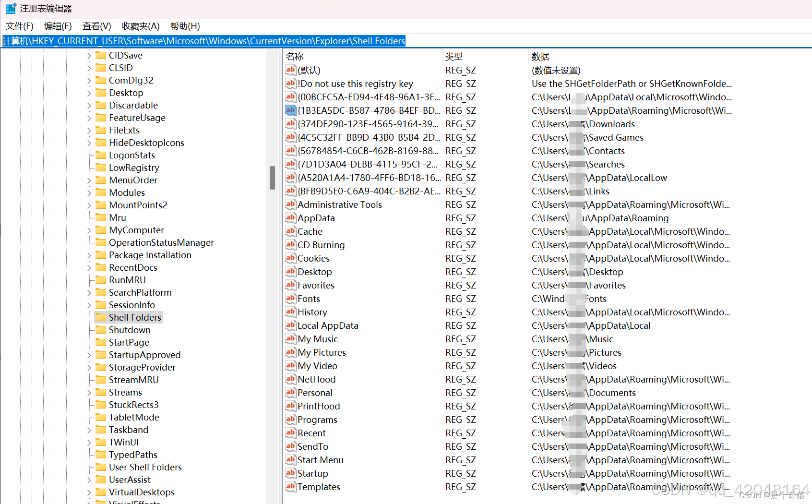Expand the StartupApproved key
The height and width of the screenshot is (504, 812).
coord(89,355)
